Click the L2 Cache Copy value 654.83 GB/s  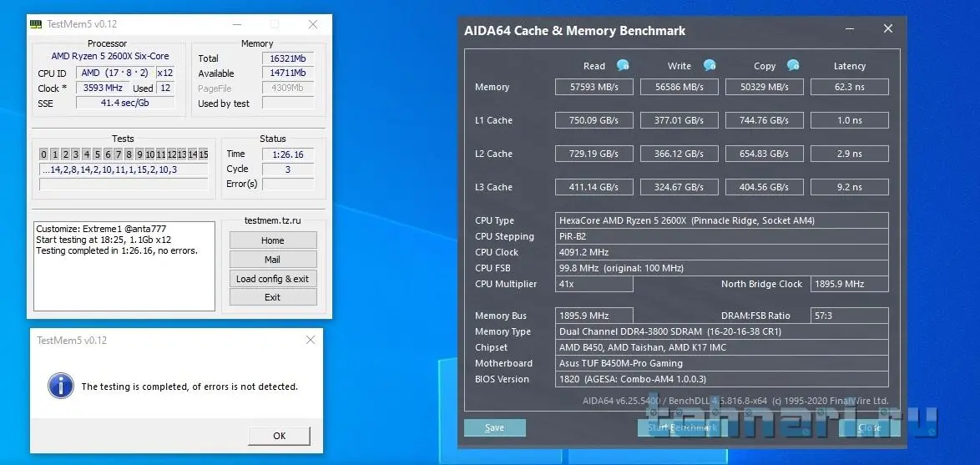click(x=765, y=154)
